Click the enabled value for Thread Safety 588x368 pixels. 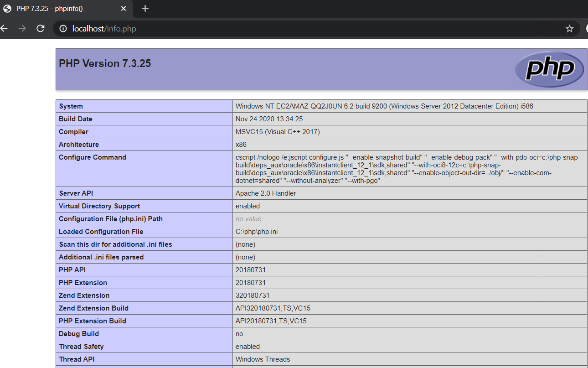(x=248, y=347)
